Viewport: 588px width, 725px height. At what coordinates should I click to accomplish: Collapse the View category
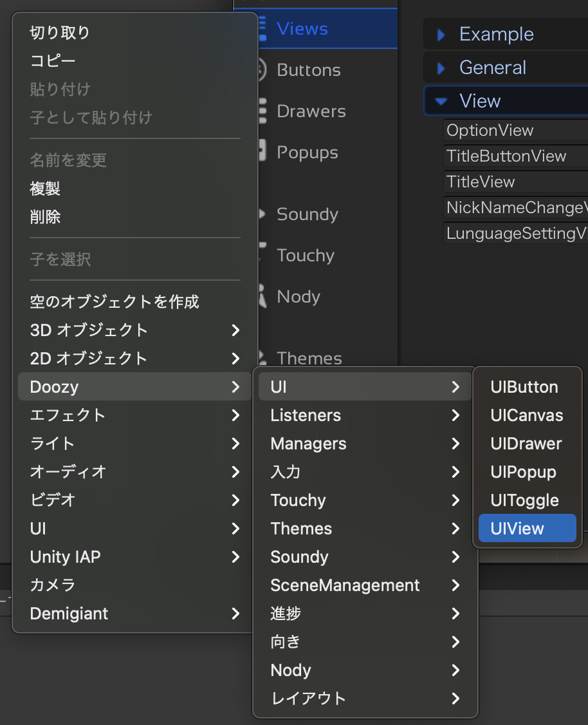[506, 100]
